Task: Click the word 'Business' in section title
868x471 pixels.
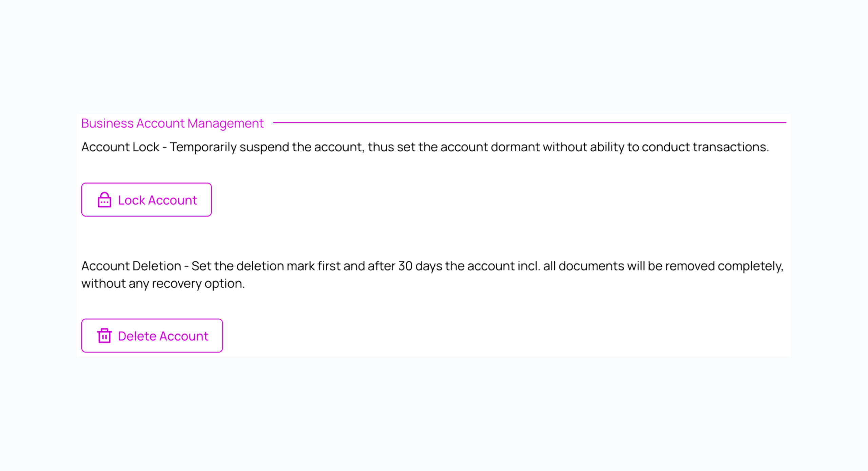Action: point(107,123)
